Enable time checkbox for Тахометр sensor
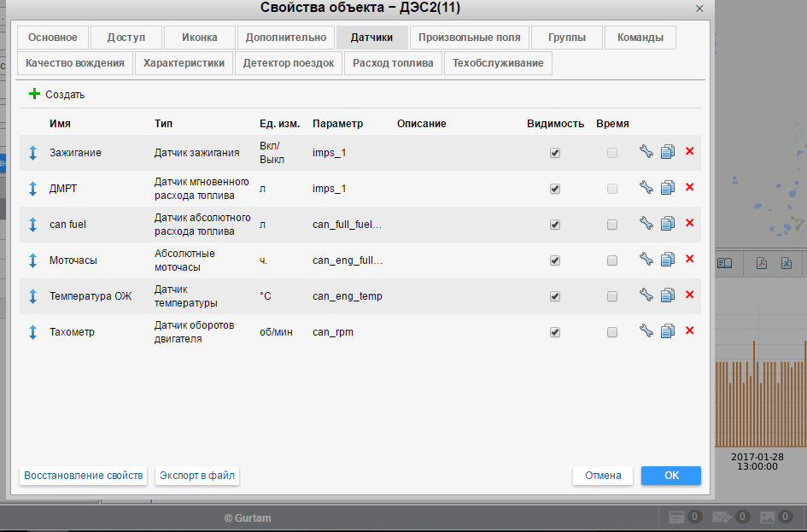Screen dimensions: 807x532 612,332
